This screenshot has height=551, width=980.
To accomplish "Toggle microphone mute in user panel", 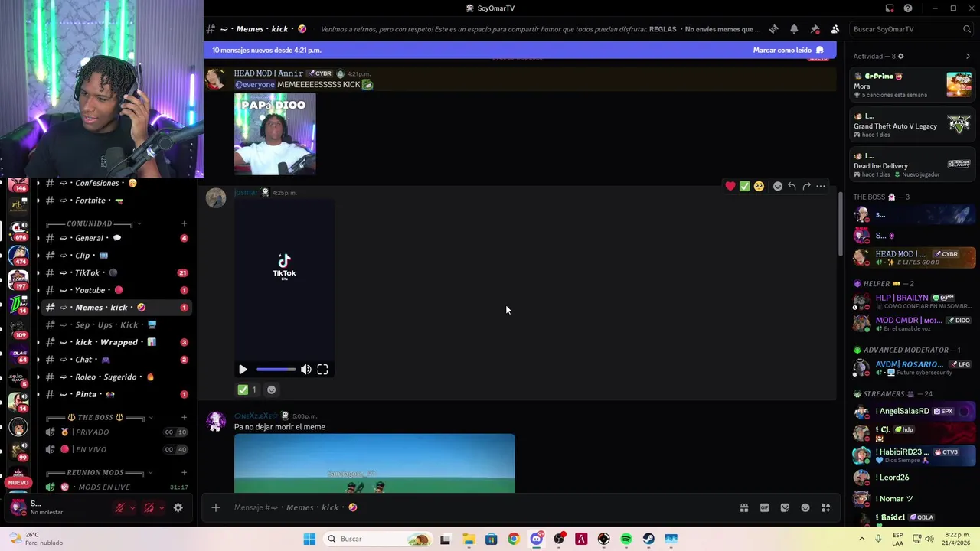I will coord(119,507).
